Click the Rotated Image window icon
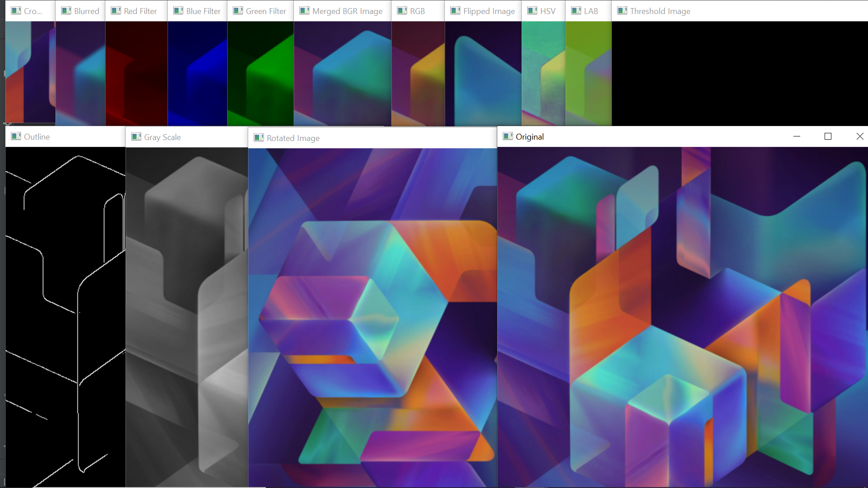This screenshot has width=868, height=488. (259, 138)
